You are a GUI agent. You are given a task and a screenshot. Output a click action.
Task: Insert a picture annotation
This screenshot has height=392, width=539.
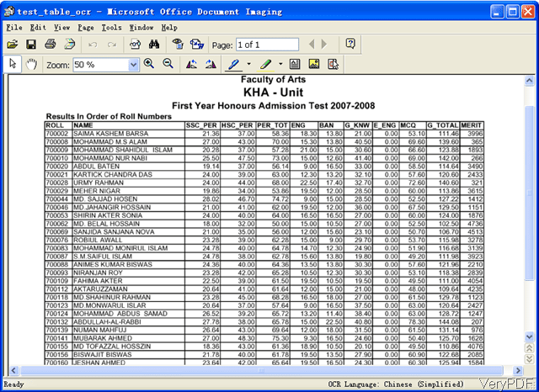click(314, 64)
